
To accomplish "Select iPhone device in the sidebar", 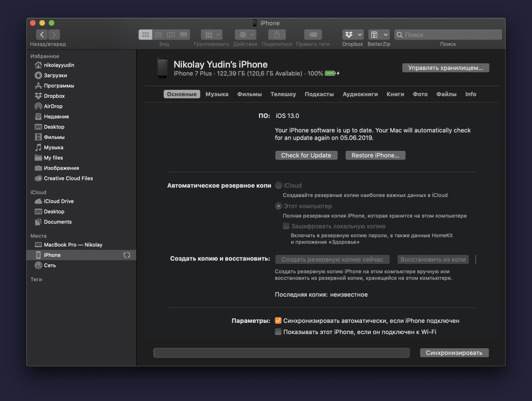I will 81,255.
